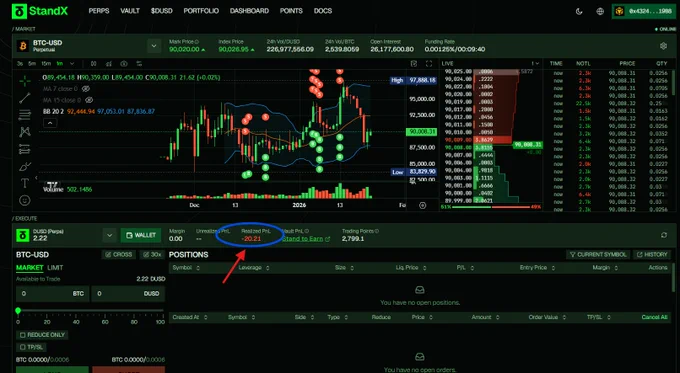This screenshot has height=373, width=680.
Task: Open positions History
Action: click(x=652, y=255)
